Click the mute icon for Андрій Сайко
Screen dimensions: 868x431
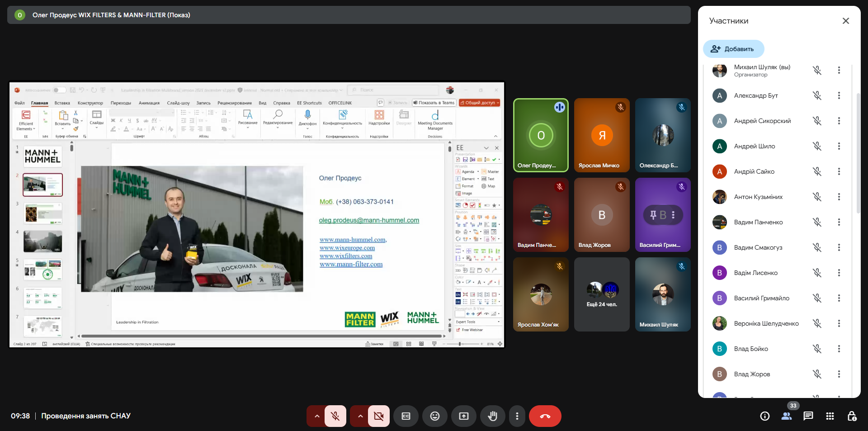tap(817, 171)
